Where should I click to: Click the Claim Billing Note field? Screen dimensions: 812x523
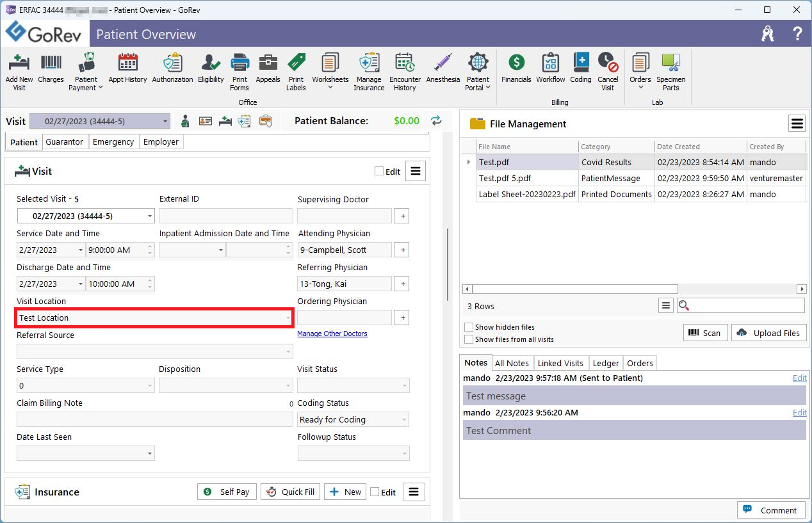pyautogui.click(x=154, y=420)
